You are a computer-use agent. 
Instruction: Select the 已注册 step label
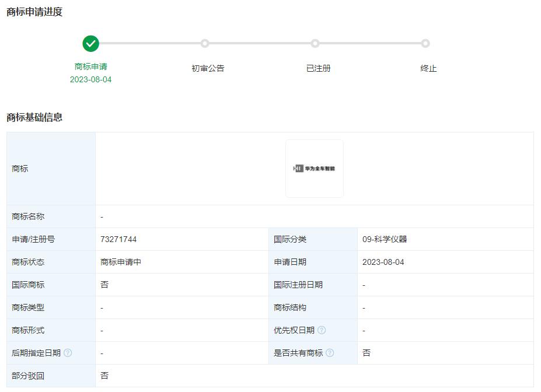pos(318,68)
